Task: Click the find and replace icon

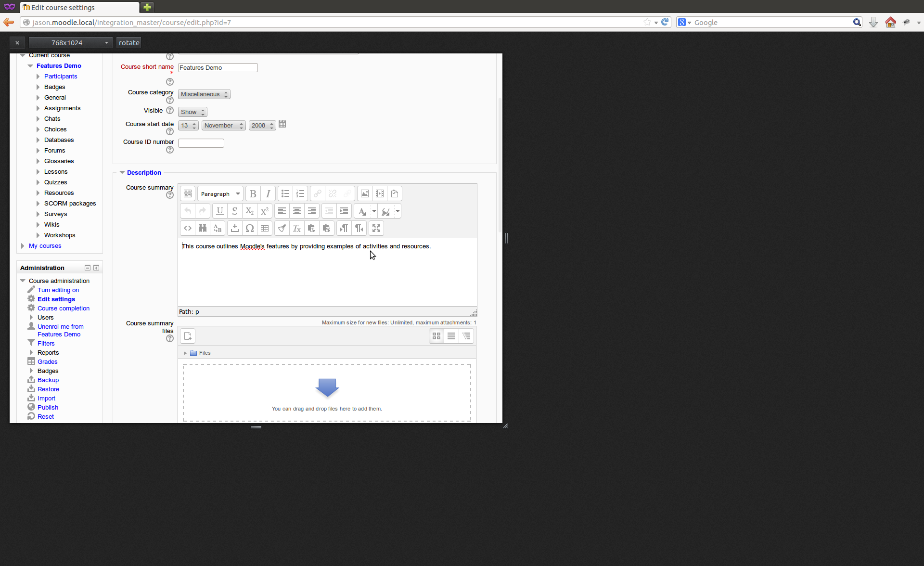Action: click(x=218, y=228)
